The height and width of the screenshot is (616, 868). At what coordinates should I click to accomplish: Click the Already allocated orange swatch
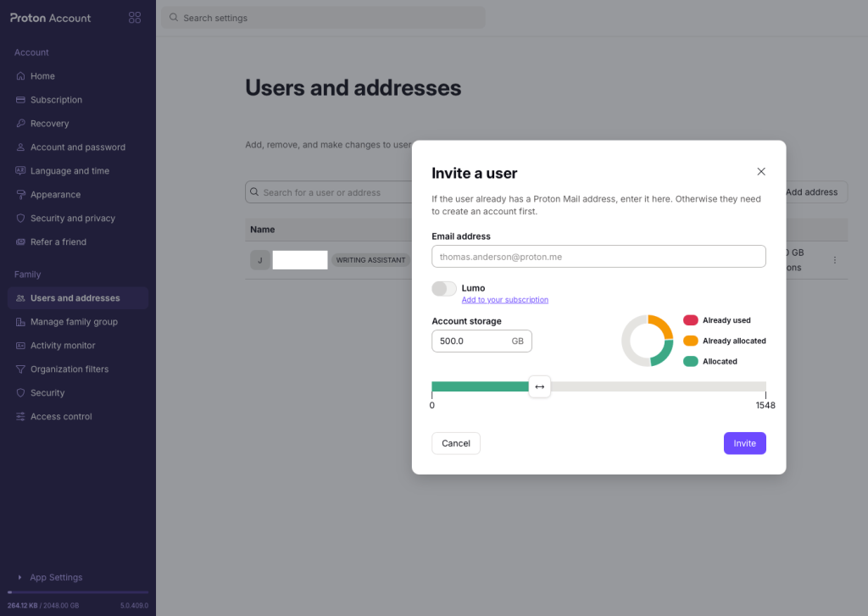(x=690, y=341)
